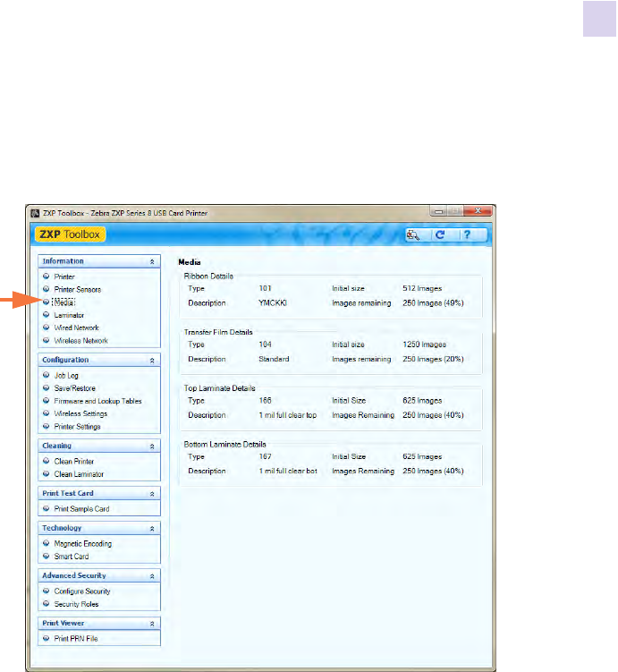This screenshot has width=618, height=672.
Task: Select Clean Laminator
Action: 79,474
